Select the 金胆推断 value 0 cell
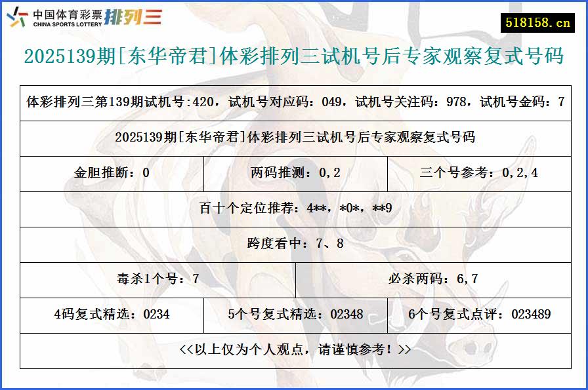The width and height of the screenshot is (588, 390). point(112,174)
